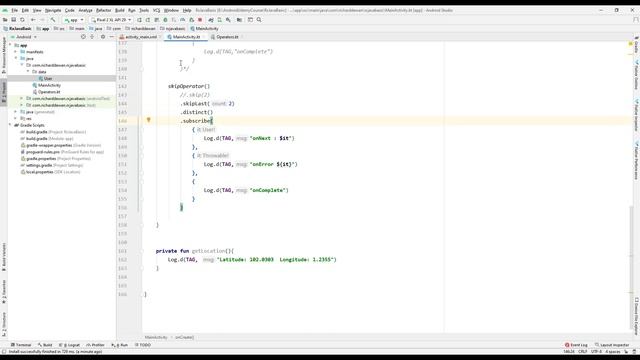
Task: Switch to the Operators.kt editor tab
Action: pyautogui.click(x=227, y=37)
